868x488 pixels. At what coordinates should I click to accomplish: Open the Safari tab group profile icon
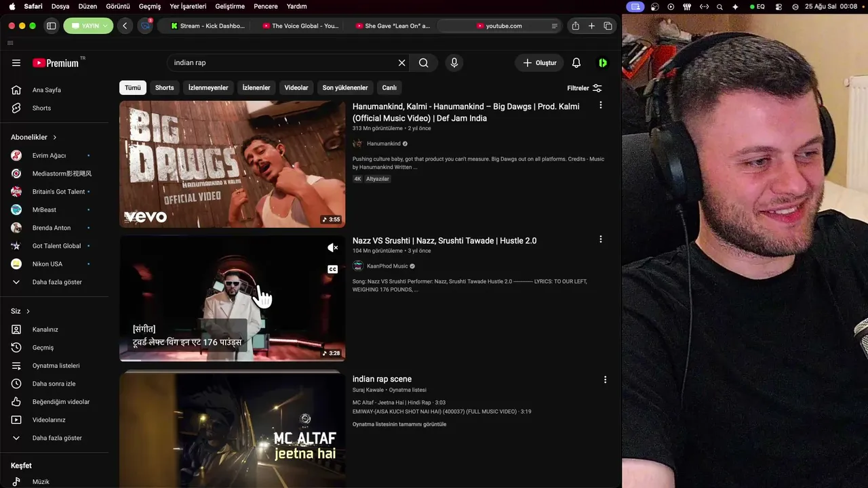145,26
